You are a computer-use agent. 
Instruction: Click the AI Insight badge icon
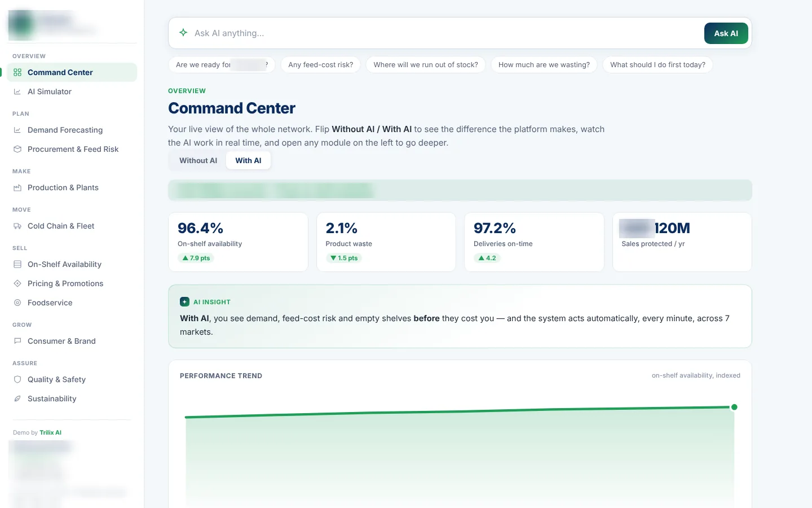[x=184, y=302]
